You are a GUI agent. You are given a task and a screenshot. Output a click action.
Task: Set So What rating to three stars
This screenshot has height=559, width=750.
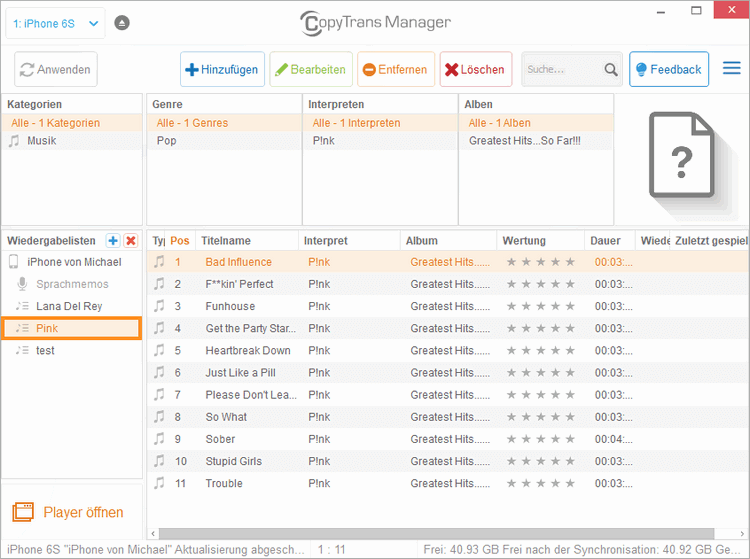click(540, 417)
